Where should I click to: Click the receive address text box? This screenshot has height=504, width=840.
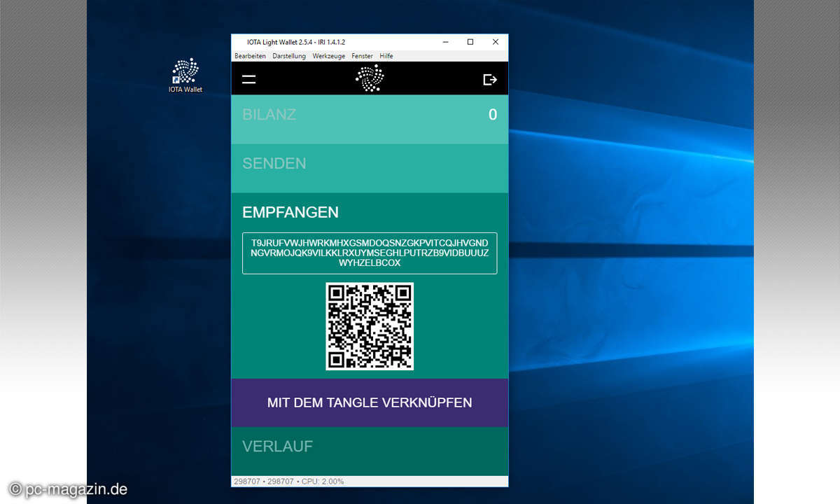click(370, 253)
